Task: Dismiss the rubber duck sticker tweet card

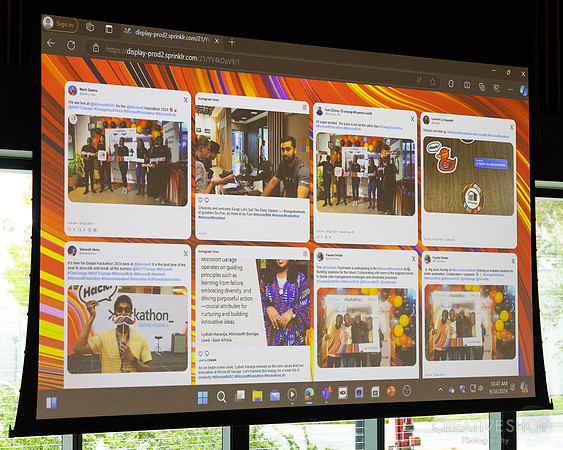Action: (x=511, y=127)
